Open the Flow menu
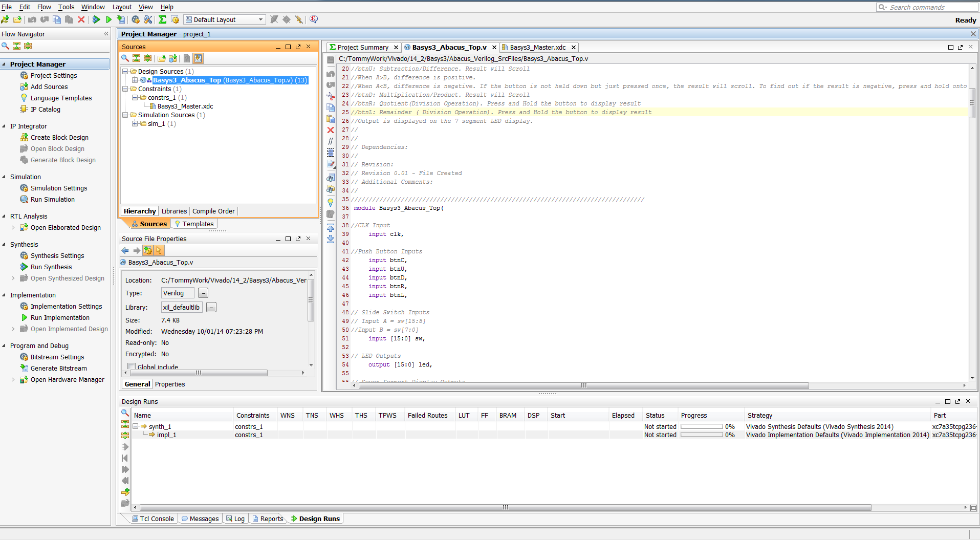Viewport: 980px width, 540px height. 44,7
